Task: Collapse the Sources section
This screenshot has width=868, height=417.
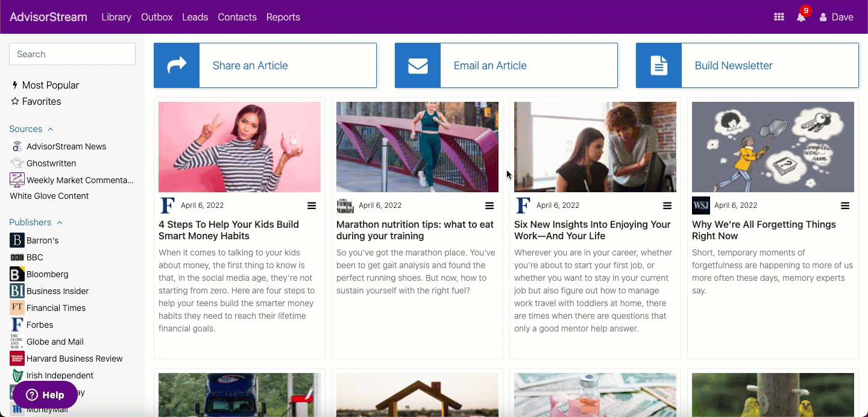Action: click(x=51, y=129)
